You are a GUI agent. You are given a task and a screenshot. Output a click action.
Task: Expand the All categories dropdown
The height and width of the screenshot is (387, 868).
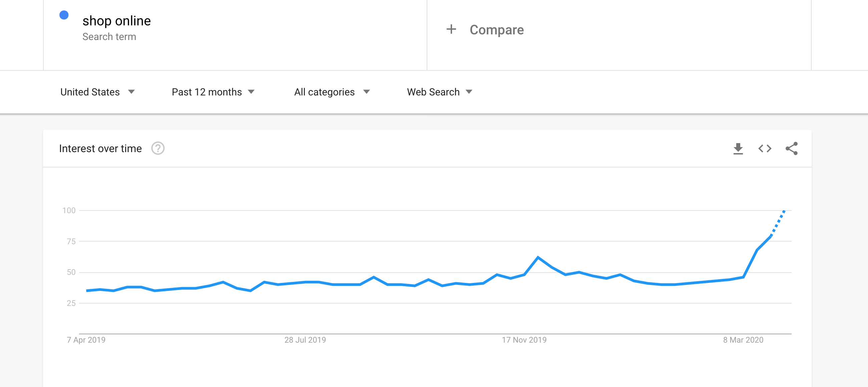tap(332, 92)
